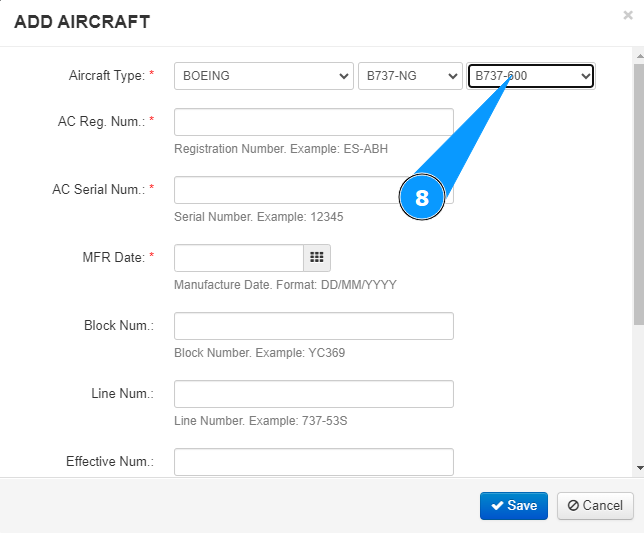The image size is (644, 533).
Task: Focus the Line Num. input field
Action: pyautogui.click(x=313, y=394)
